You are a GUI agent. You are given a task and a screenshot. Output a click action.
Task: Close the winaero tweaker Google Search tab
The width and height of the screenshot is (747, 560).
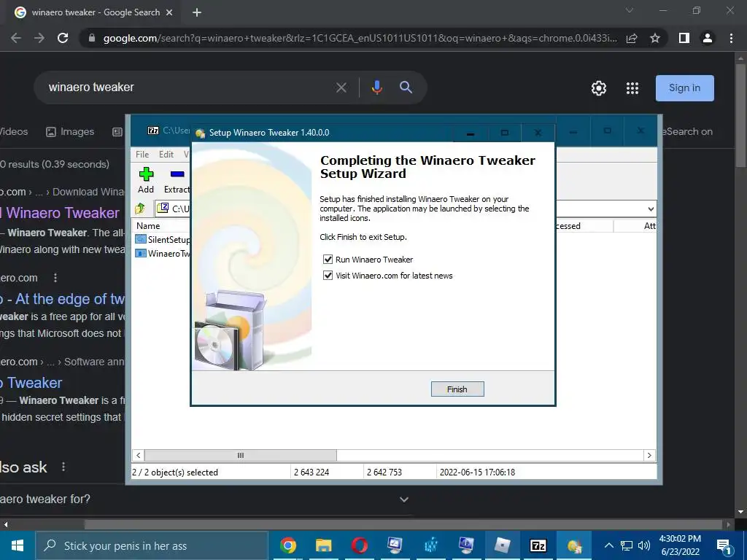point(169,13)
